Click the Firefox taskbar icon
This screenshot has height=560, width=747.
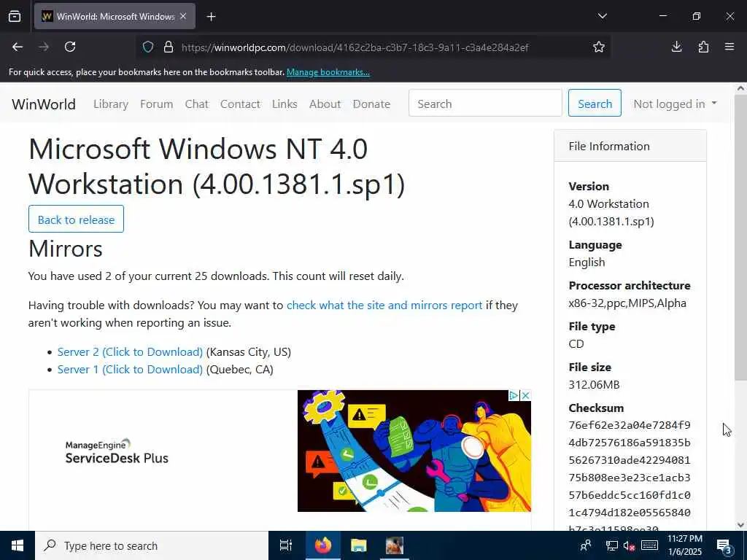(x=323, y=545)
